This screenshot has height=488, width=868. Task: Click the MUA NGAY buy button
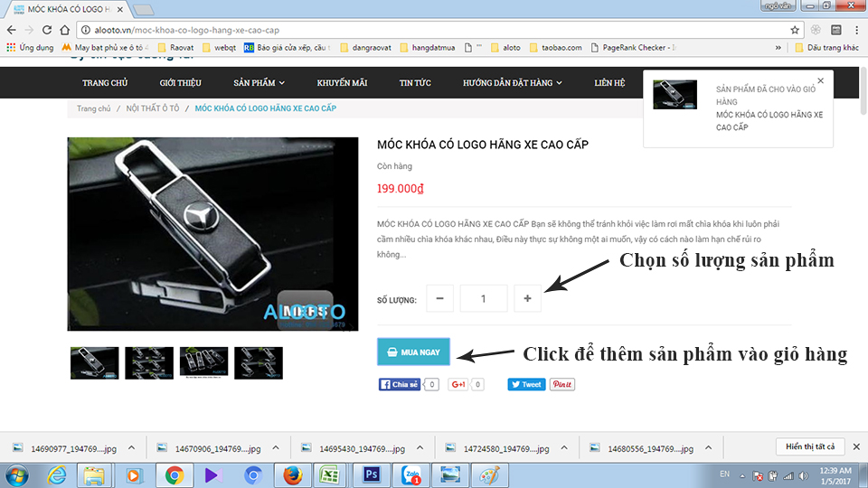(413, 352)
